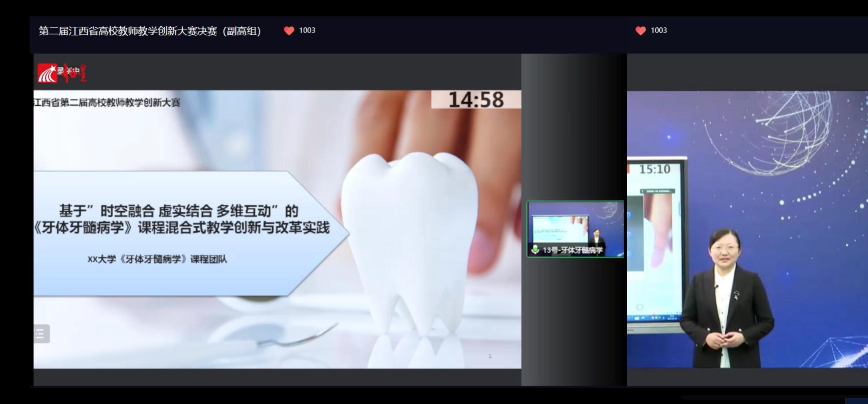
Task: Open the slide outline list icon
Action: point(41,334)
